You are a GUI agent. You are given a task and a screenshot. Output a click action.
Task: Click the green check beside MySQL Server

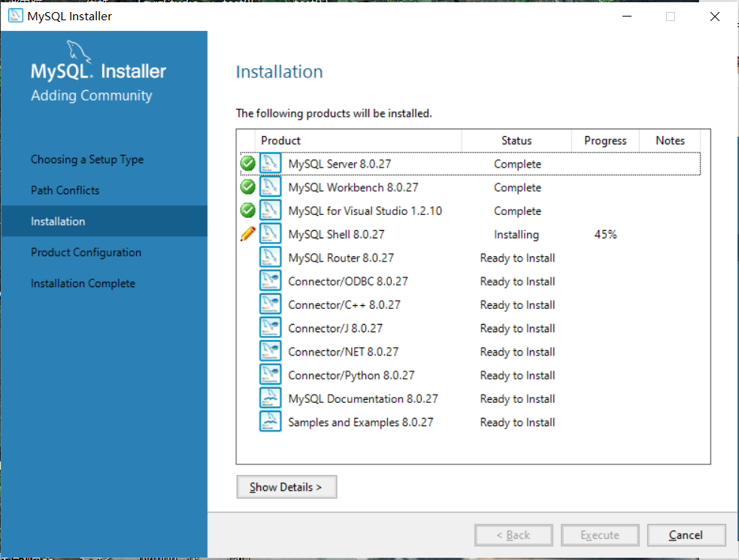247,163
